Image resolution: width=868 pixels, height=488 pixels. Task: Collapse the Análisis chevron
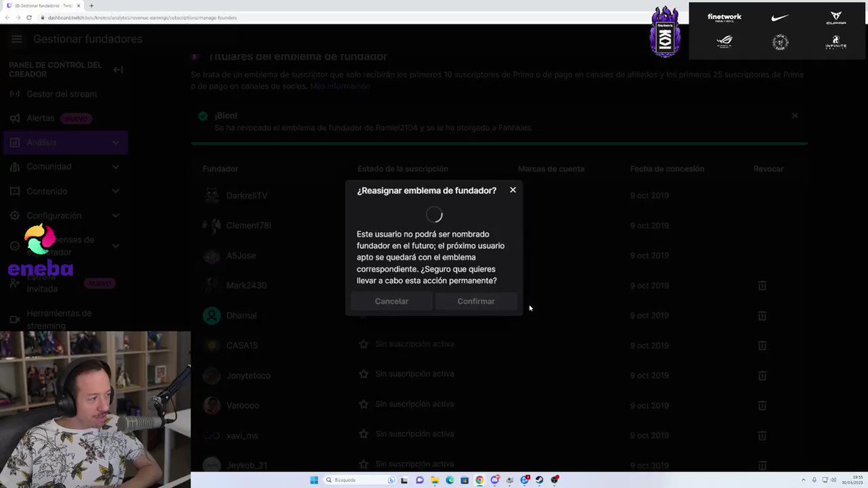(116, 142)
